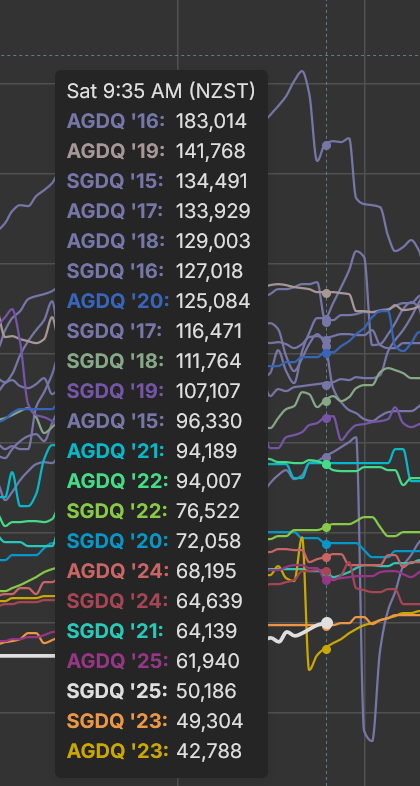This screenshot has height=786, width=420.
Task: Click the AGDQ '16 label in tooltip
Action: pyautogui.click(x=116, y=121)
